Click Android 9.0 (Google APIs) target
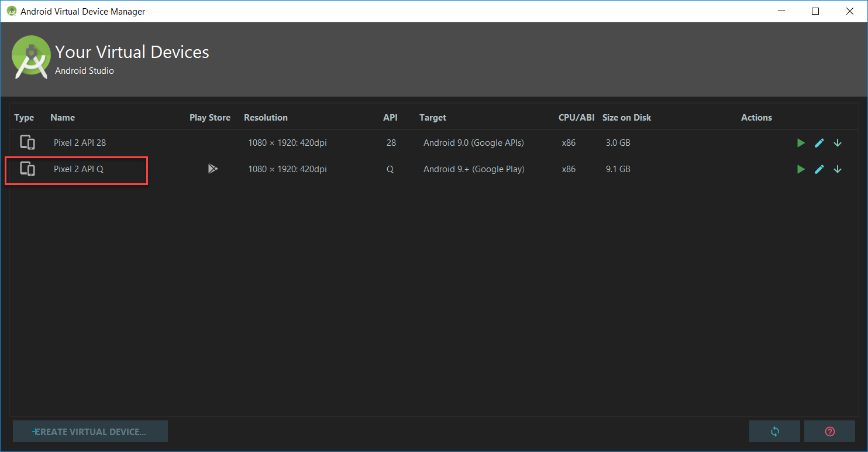Screen dimensions: 868x452 (474, 143)
